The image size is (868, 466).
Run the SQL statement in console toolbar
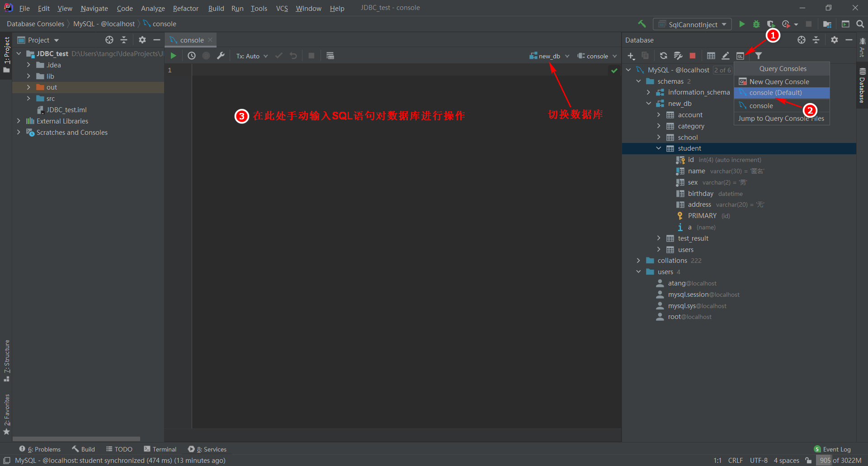coord(173,56)
